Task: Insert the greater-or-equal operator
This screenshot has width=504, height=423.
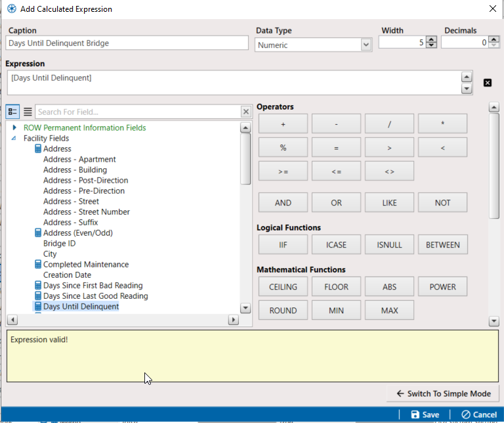Action: (x=283, y=171)
